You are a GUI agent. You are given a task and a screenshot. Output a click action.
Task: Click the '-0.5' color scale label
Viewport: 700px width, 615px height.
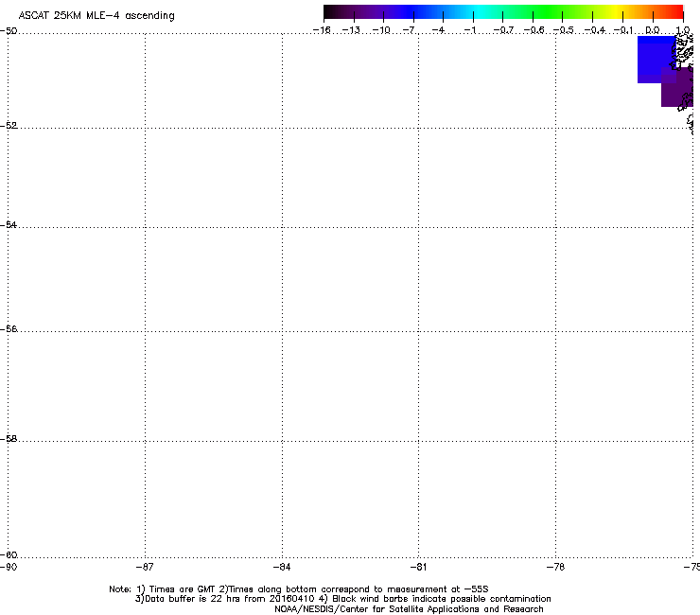(564, 30)
